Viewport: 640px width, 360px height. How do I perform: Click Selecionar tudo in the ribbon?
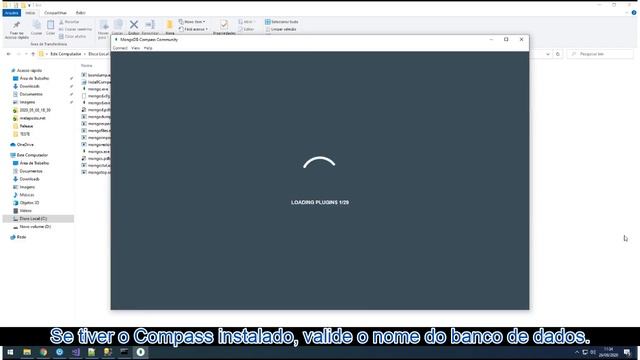282,22
